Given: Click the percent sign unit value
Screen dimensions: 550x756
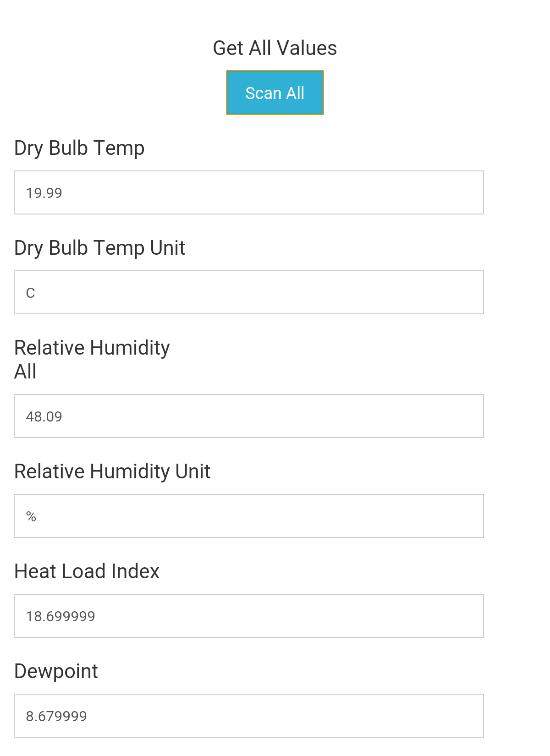Looking at the screenshot, I should [x=31, y=516].
